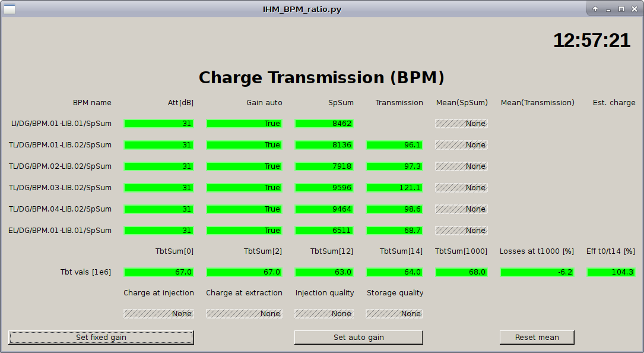This screenshot has height=353, width=644.
Task: Click the Reset mean button
Action: 537,338
